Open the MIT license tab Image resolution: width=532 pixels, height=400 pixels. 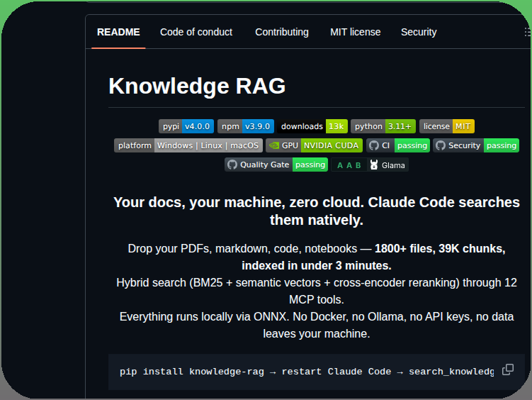click(x=355, y=32)
